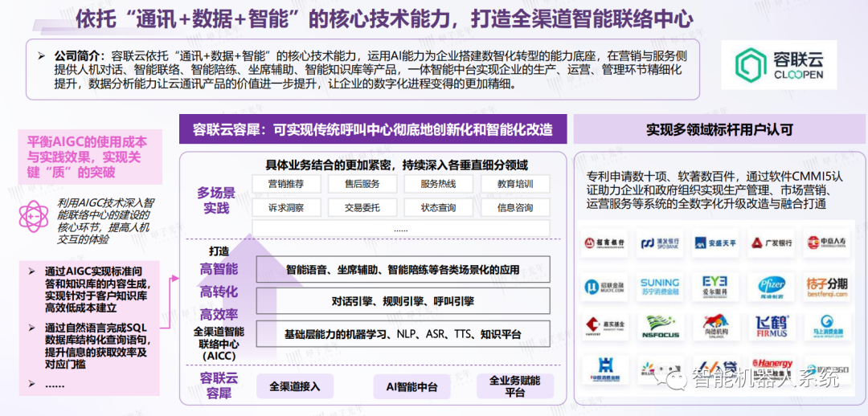Screen dimensions: 868x416
Task: Click the 实现多领域标杆用户认可 header
Action: pyautogui.click(x=719, y=129)
